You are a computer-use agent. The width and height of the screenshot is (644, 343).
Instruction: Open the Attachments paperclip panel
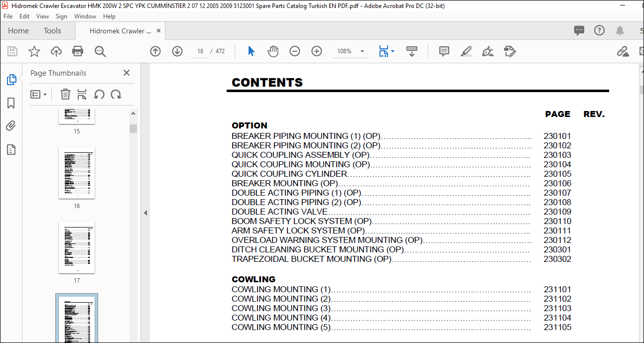[x=11, y=126]
